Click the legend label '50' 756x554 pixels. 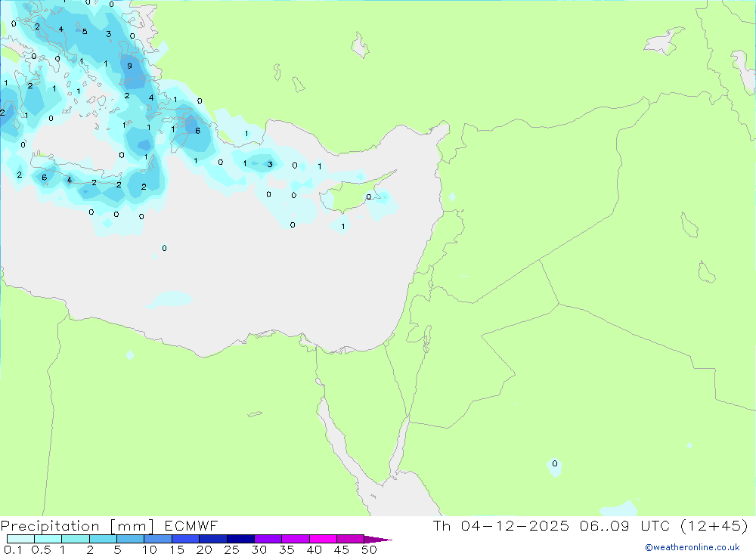tap(369, 549)
